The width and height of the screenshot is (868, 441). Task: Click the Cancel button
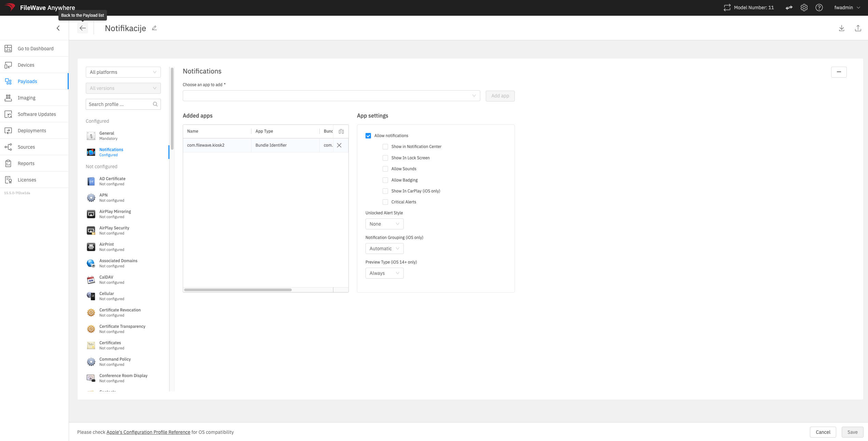pyautogui.click(x=823, y=432)
